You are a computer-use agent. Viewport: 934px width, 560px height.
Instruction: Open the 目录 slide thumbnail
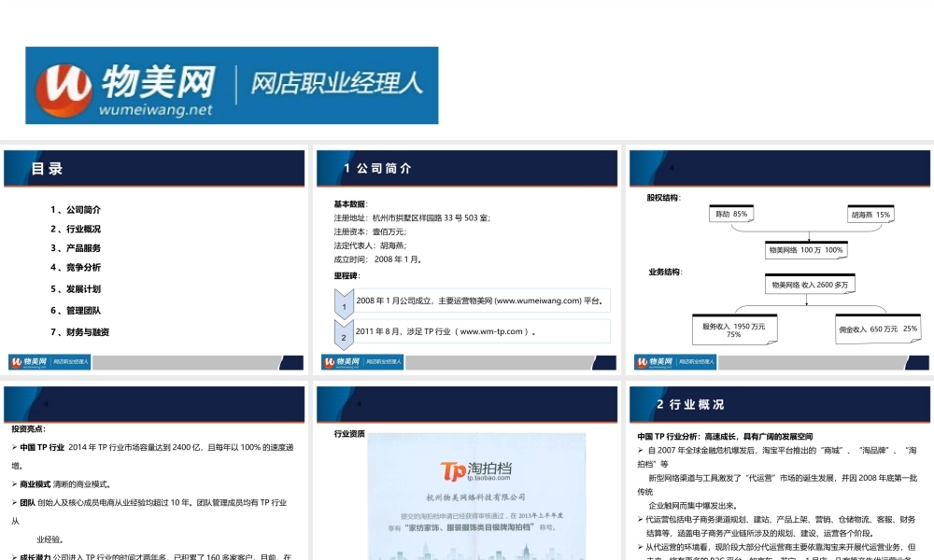[x=154, y=260]
